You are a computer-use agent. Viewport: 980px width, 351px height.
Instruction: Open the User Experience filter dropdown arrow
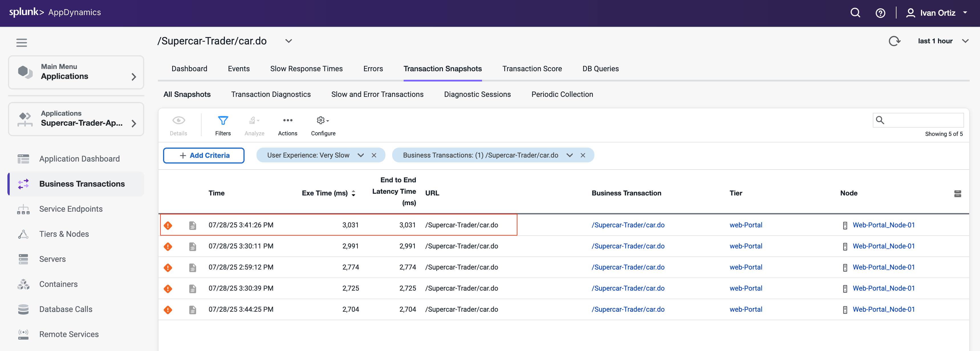pyautogui.click(x=361, y=155)
